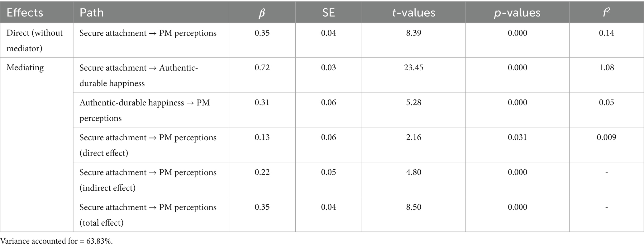Image resolution: width=644 pixels, height=248 pixels.
Task: Select the f² column header
Action: (x=606, y=13)
